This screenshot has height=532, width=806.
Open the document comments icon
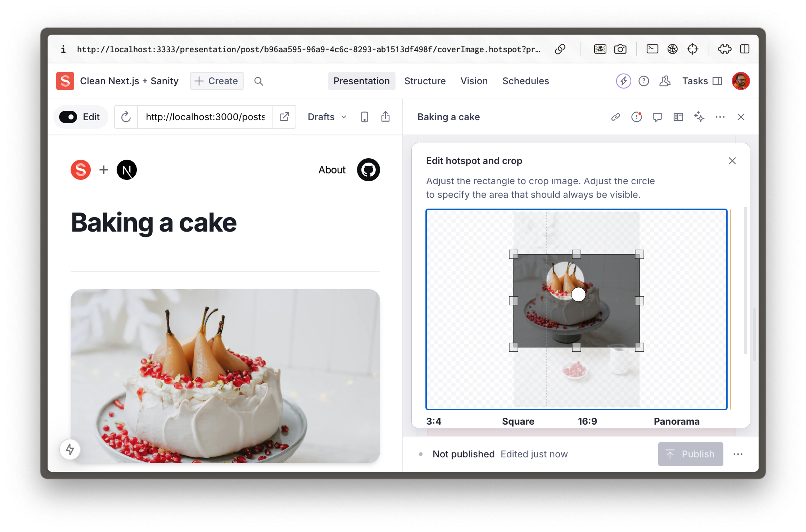[x=657, y=117]
